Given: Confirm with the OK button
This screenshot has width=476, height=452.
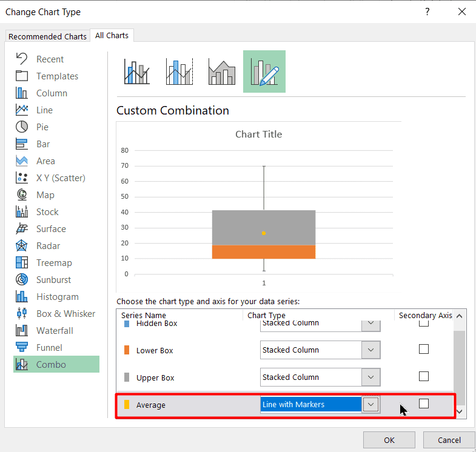Looking at the screenshot, I should 389,440.
